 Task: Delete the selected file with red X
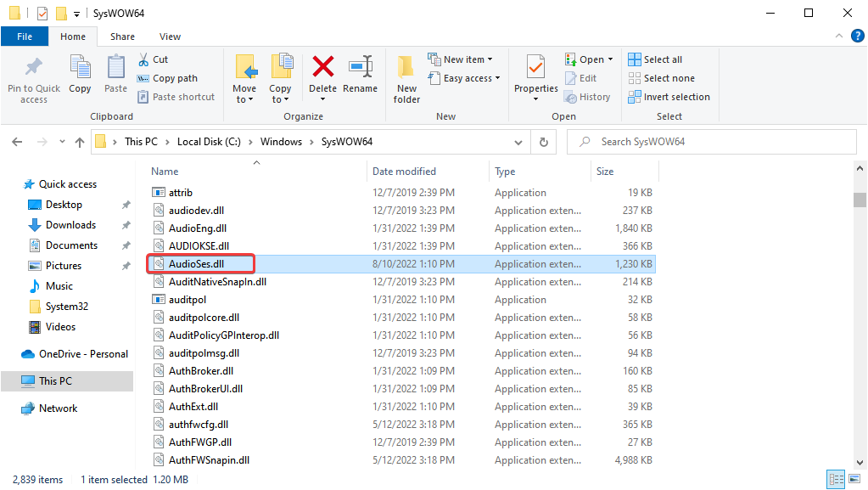[x=322, y=68]
